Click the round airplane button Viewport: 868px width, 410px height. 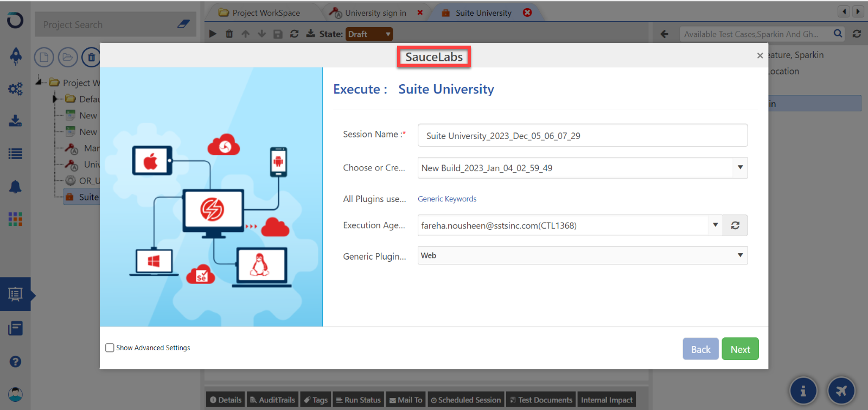point(841,390)
